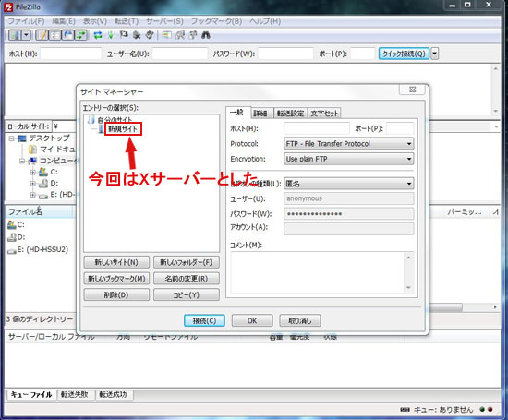508x420 pixels.
Task: Open the ファイル(F) menu
Action: [x=26, y=21]
